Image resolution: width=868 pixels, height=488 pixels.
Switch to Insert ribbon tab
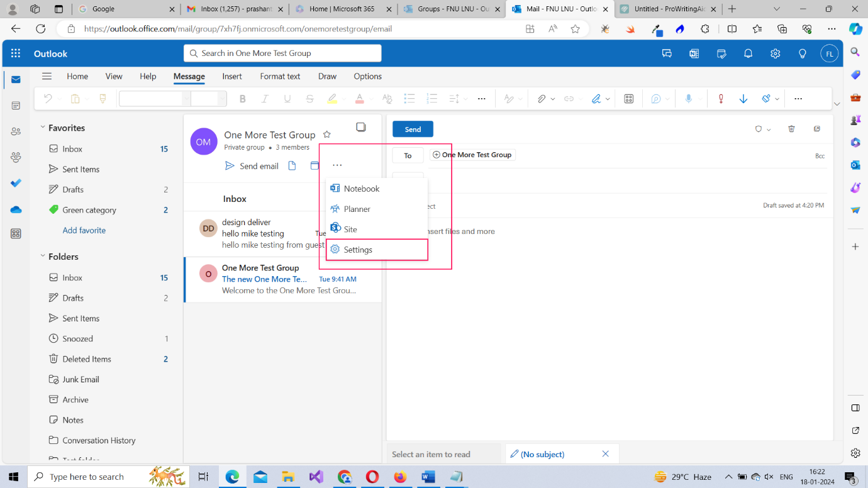coord(232,76)
